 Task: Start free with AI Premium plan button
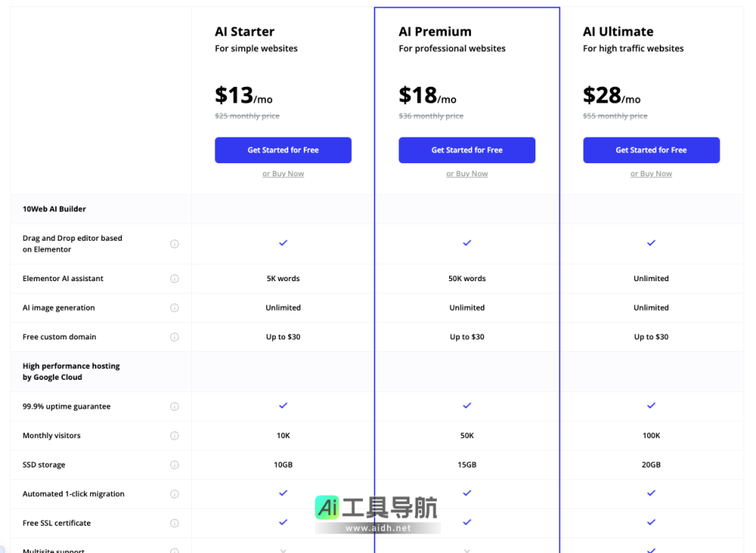467,150
